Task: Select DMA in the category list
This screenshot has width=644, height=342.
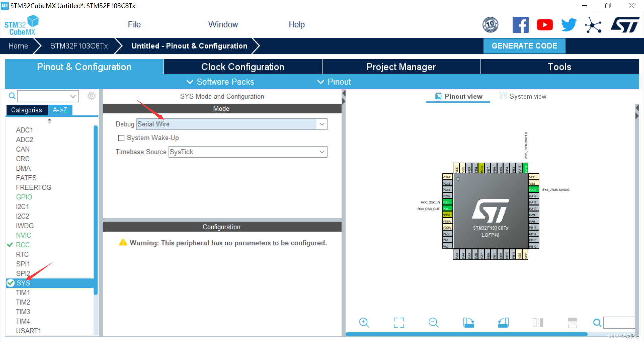Action: tap(23, 168)
